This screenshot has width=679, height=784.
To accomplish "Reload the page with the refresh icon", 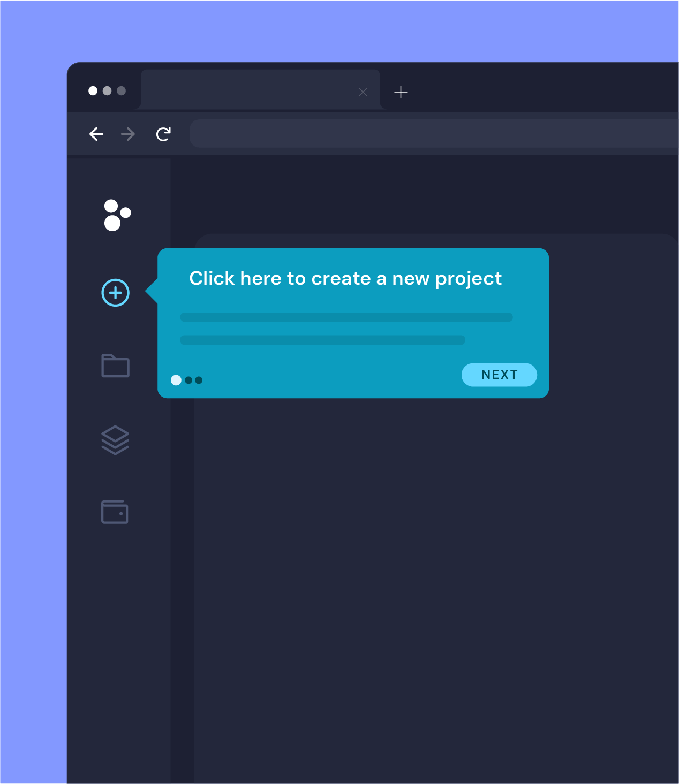I will click(x=163, y=134).
